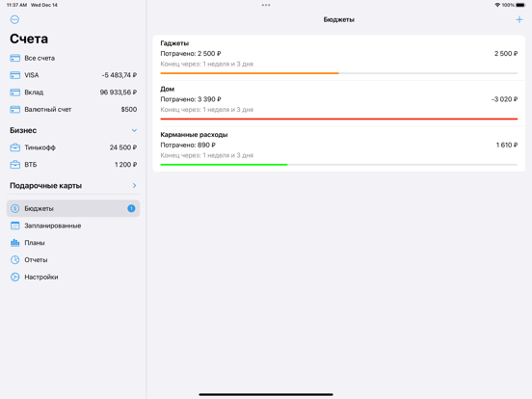Click the green Карманные расходы progress bar
Screen dimensions: 532x399
[x=224, y=165]
